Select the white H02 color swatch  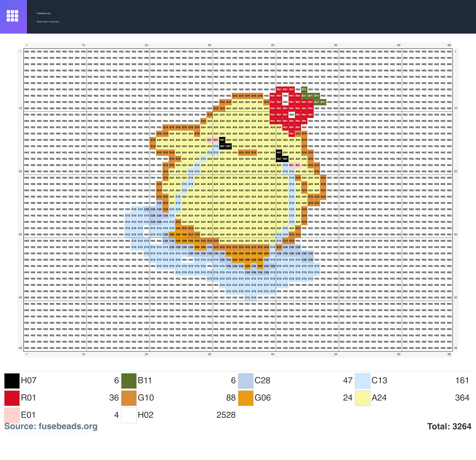[129, 415]
